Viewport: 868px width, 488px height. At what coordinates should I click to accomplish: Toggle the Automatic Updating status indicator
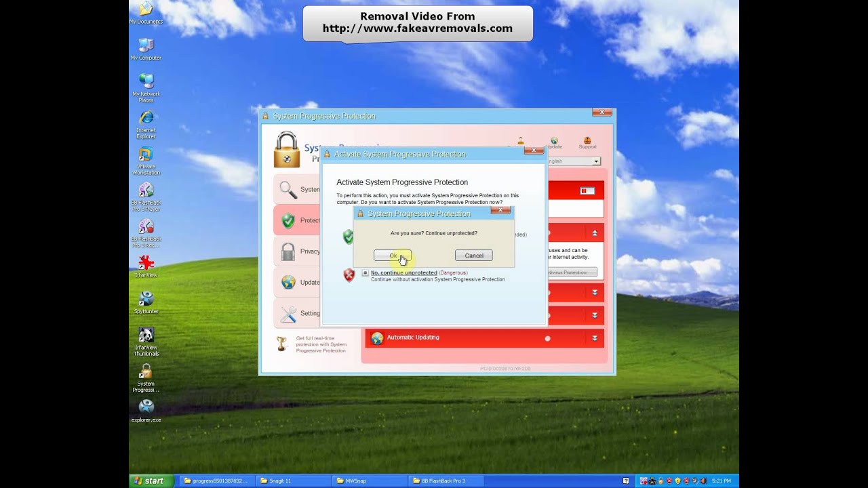(x=547, y=338)
